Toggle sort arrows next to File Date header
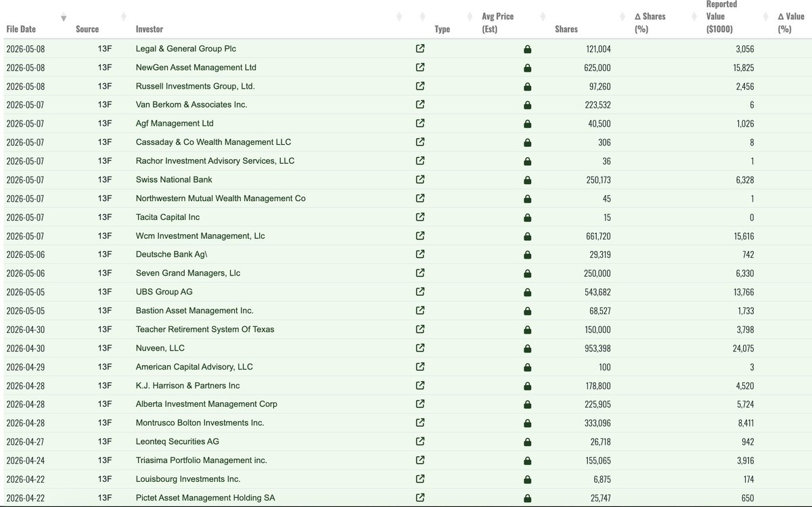The width and height of the screenshot is (812, 507). 64,17
